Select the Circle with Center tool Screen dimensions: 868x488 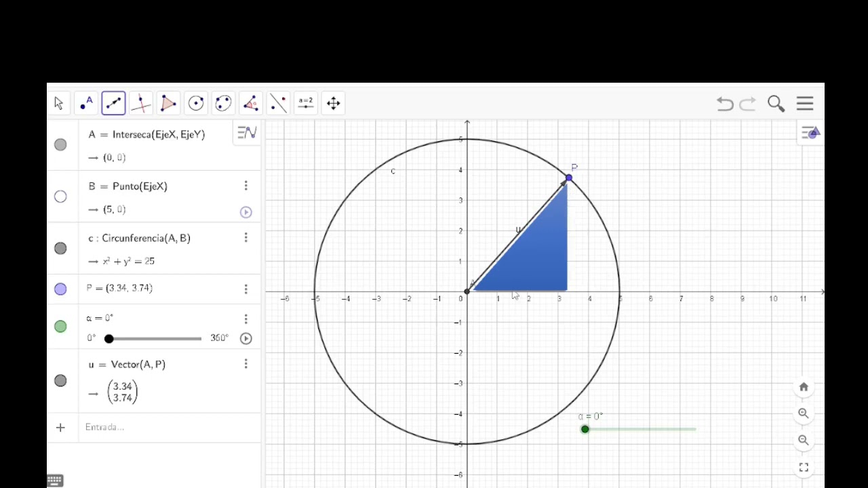196,103
